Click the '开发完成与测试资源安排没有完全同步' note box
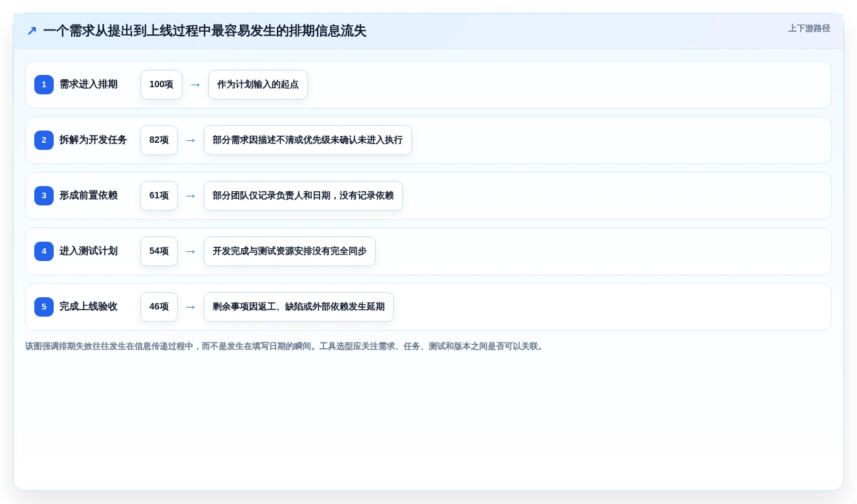Viewport: 857px width, 504px height. (x=290, y=251)
